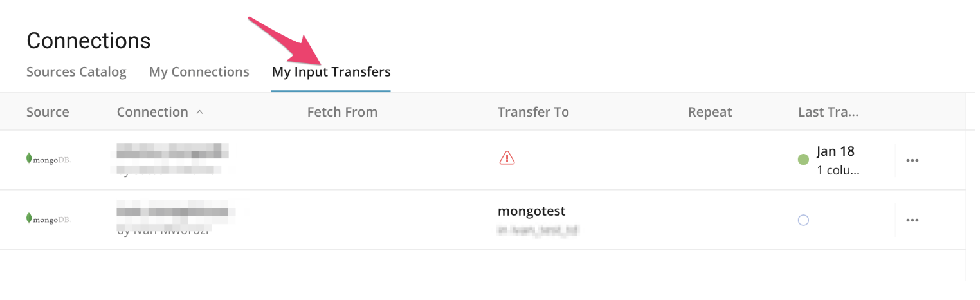
Task: Select the My Input Transfers tab
Action: [x=331, y=71]
